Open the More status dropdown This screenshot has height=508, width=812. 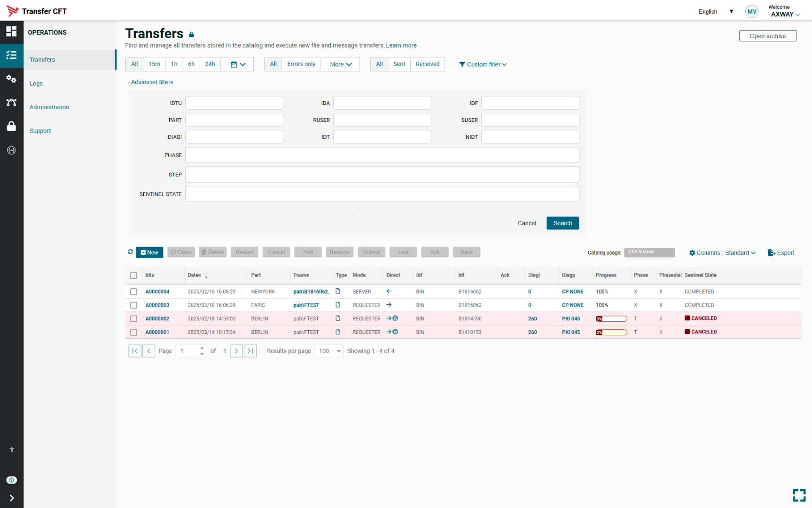pos(341,64)
